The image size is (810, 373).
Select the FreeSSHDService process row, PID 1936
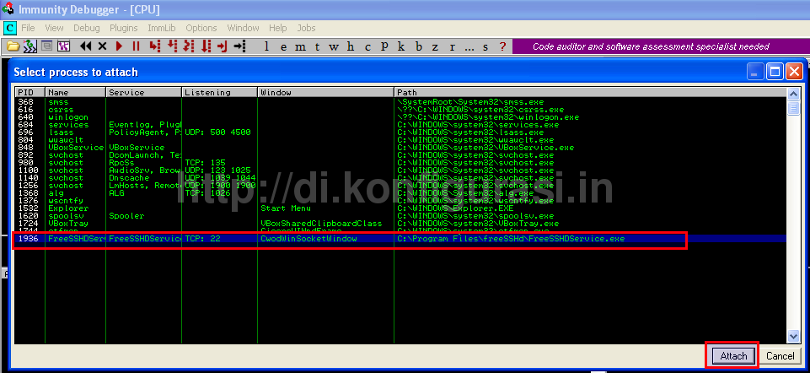[400, 239]
